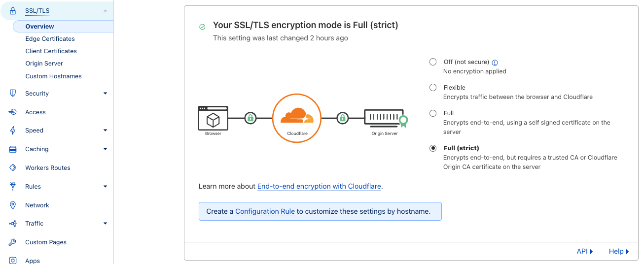Click the Speed lightning bolt icon

click(x=13, y=131)
